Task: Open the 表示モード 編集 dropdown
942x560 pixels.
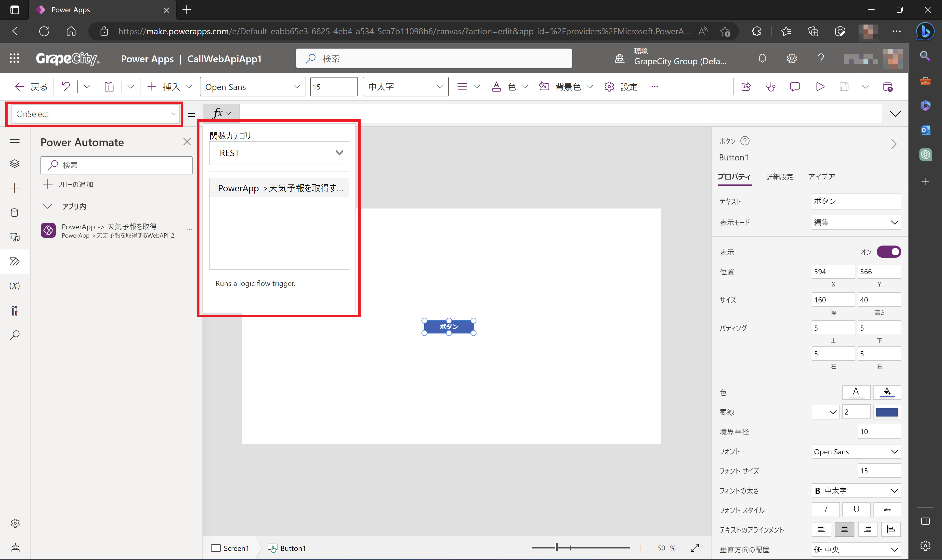Action: (x=856, y=222)
